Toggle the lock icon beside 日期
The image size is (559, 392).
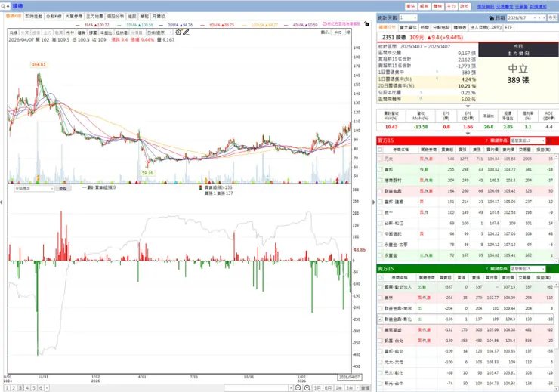pos(491,18)
